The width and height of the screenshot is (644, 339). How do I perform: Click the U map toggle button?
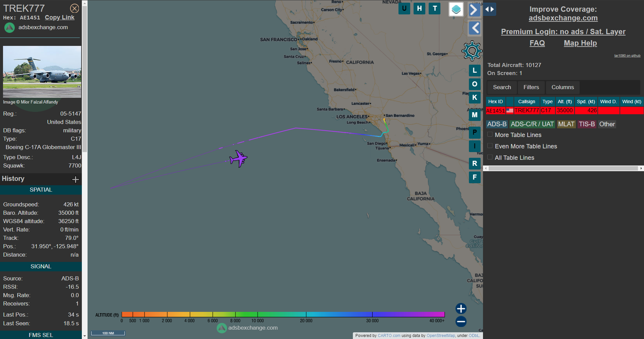point(404,8)
